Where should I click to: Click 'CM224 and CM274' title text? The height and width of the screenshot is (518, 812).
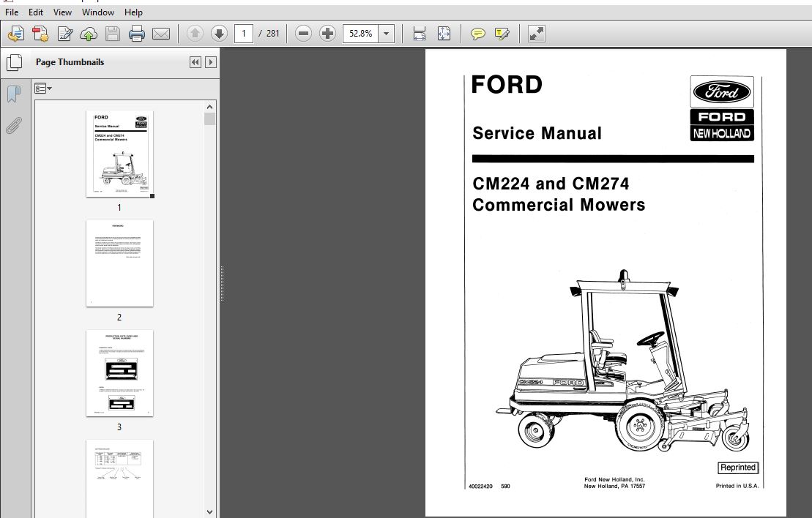tap(551, 184)
